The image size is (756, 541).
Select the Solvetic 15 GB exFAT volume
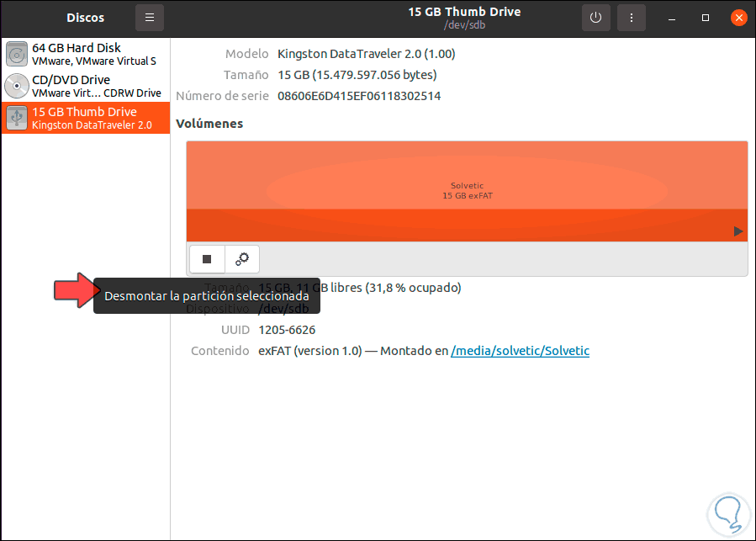point(467,191)
